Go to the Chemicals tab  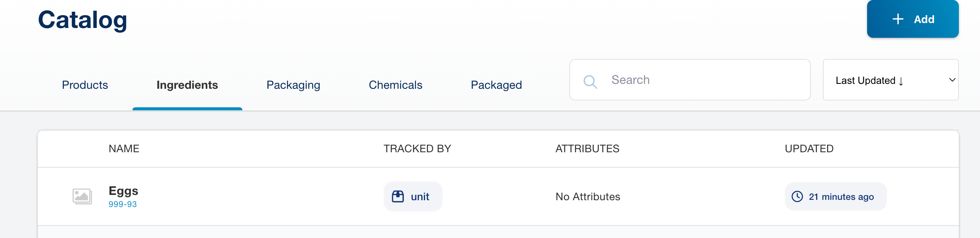click(395, 85)
